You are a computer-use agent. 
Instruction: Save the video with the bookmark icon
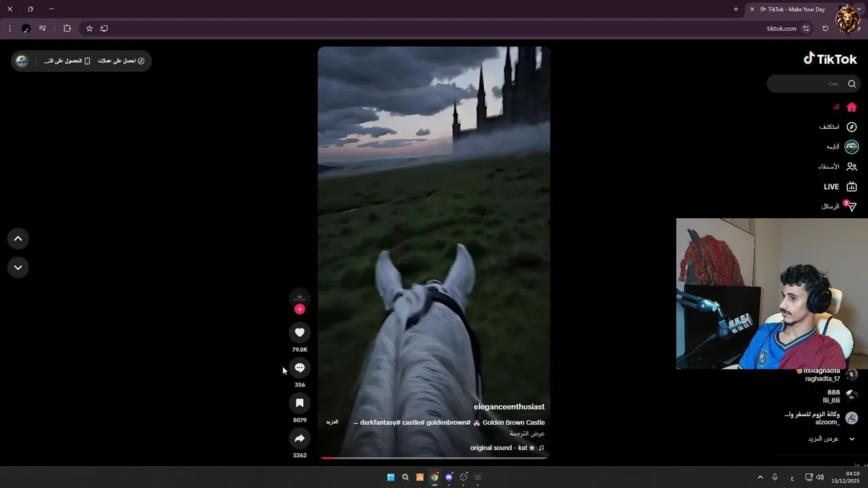(299, 403)
